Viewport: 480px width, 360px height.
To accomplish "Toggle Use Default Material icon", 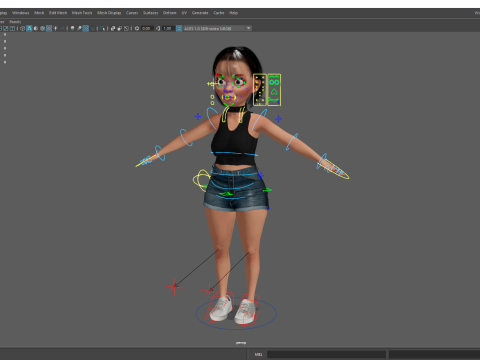I will 36,28.
